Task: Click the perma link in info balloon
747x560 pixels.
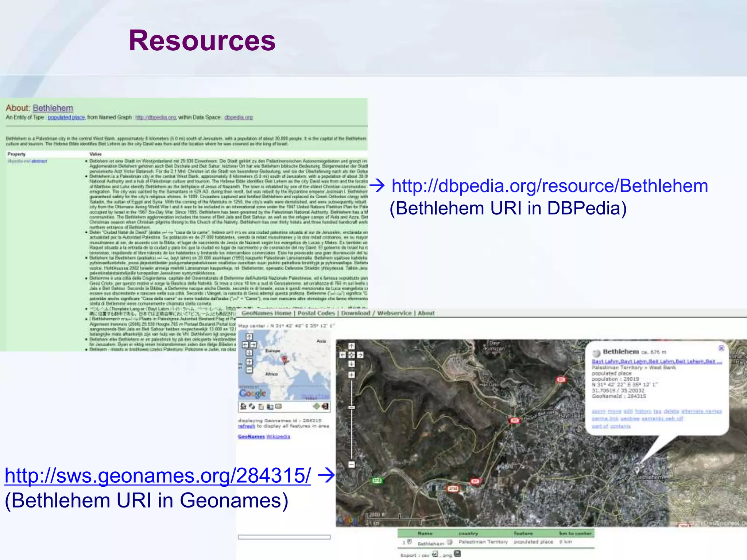Action: point(605,418)
